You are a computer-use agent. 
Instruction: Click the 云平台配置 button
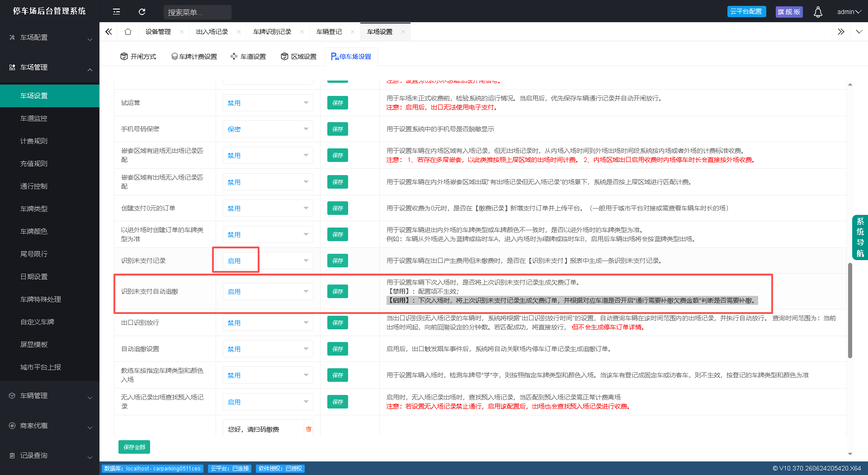(746, 11)
